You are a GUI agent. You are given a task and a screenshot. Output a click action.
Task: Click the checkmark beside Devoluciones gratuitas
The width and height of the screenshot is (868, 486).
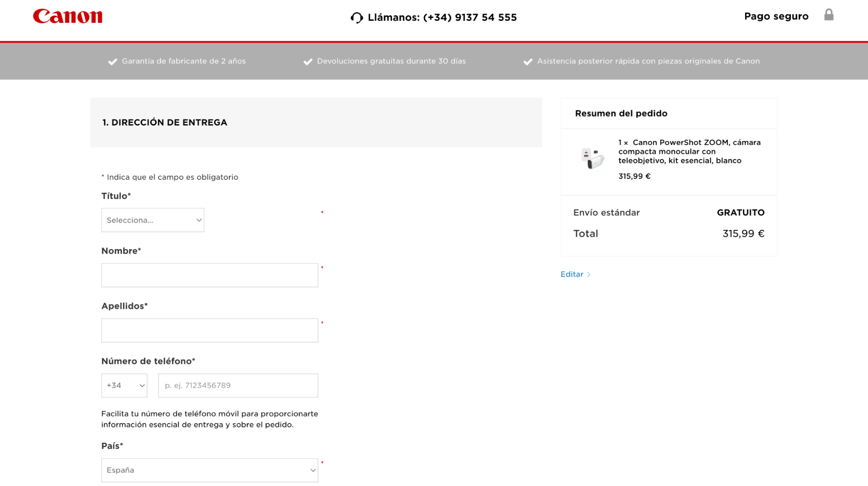308,62
